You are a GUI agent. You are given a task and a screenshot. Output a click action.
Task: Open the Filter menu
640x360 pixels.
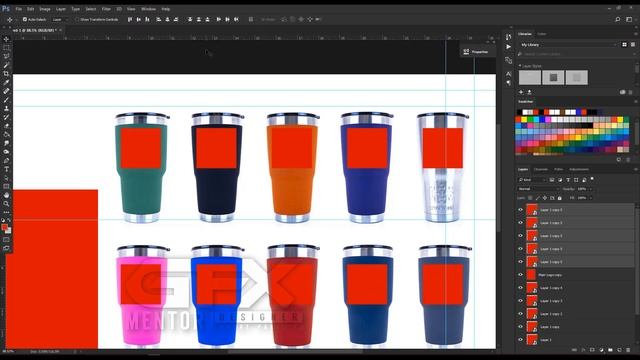[106, 9]
